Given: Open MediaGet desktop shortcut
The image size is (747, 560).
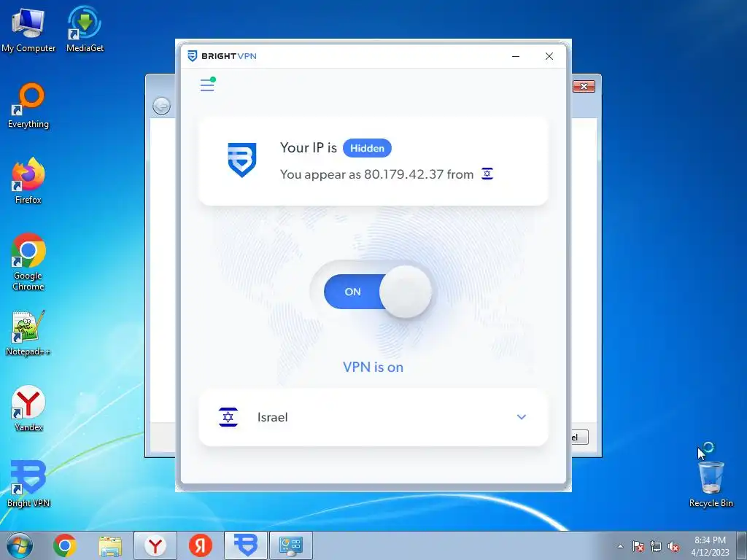Looking at the screenshot, I should [85, 29].
